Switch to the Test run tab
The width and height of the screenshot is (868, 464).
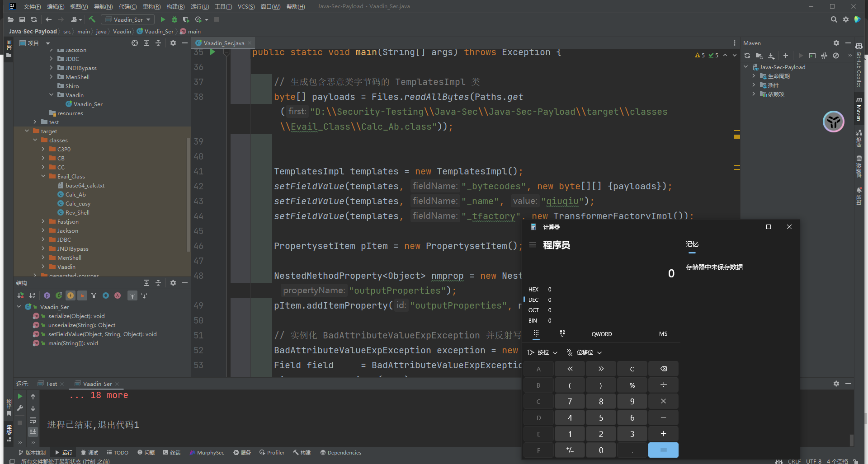click(x=52, y=384)
